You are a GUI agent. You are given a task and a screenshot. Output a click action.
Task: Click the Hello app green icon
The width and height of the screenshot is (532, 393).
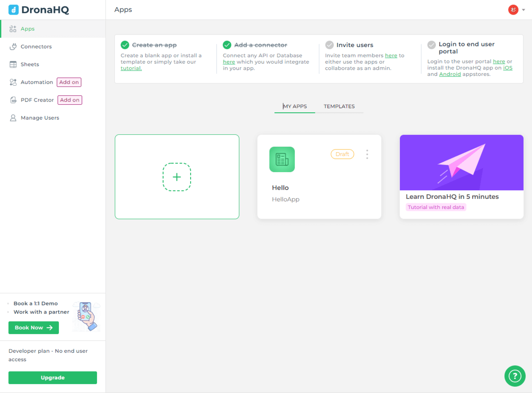pos(282,159)
